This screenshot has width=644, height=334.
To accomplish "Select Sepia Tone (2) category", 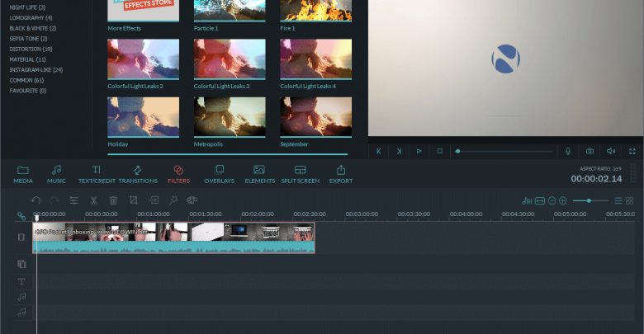I will pos(28,39).
